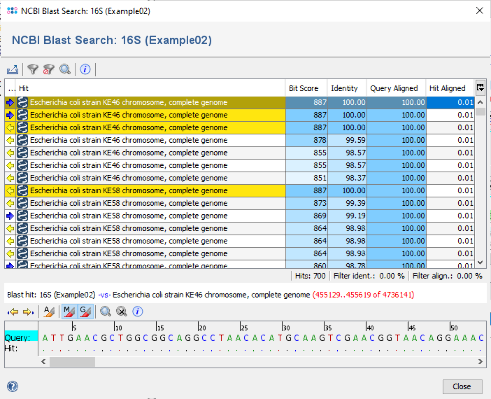Jump to next difference with right yellow arrow
Image resolution: width=491 pixels, height=399 pixels.
coord(28,312)
